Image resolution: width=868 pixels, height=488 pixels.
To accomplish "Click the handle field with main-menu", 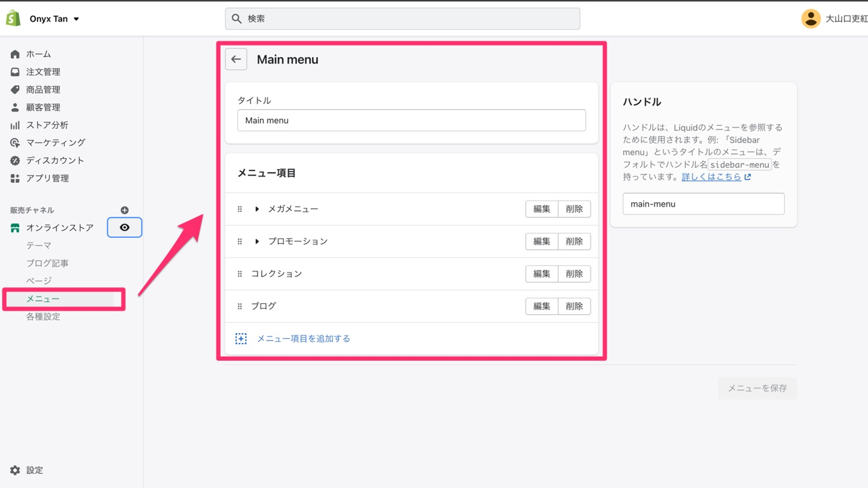I will 704,204.
